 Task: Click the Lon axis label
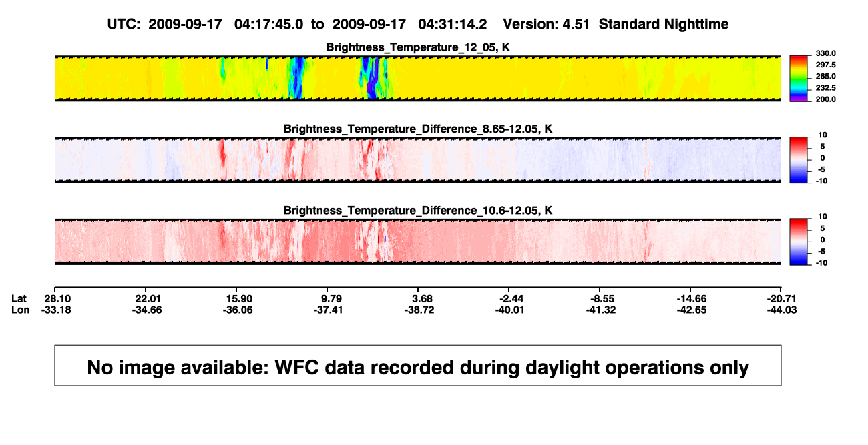pyautogui.click(x=21, y=310)
